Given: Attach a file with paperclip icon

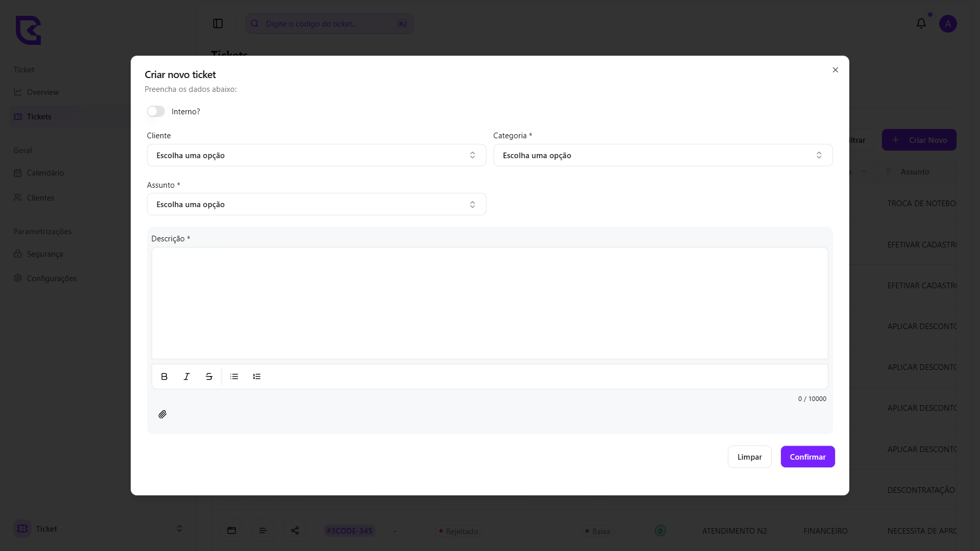Looking at the screenshot, I should (162, 414).
